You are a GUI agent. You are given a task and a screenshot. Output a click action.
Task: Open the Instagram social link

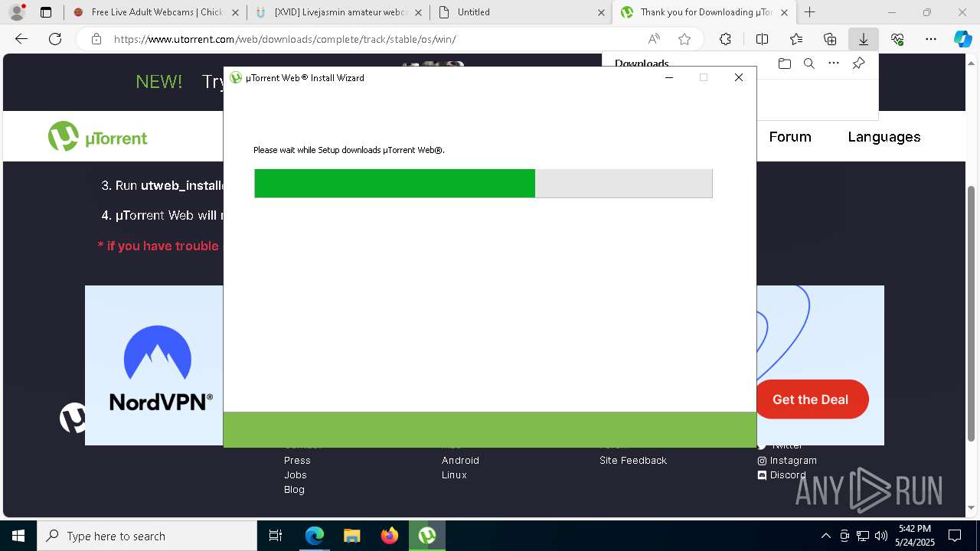tap(787, 461)
